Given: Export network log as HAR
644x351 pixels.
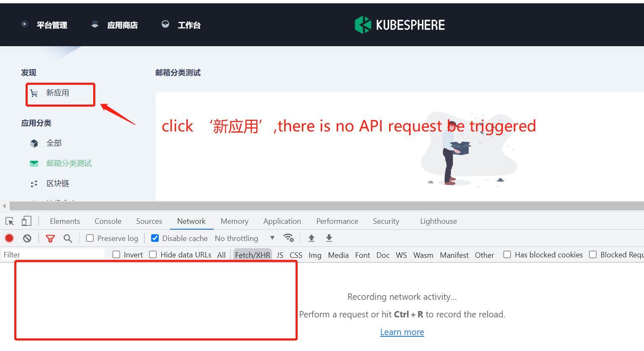Looking at the screenshot, I should coord(329,238).
